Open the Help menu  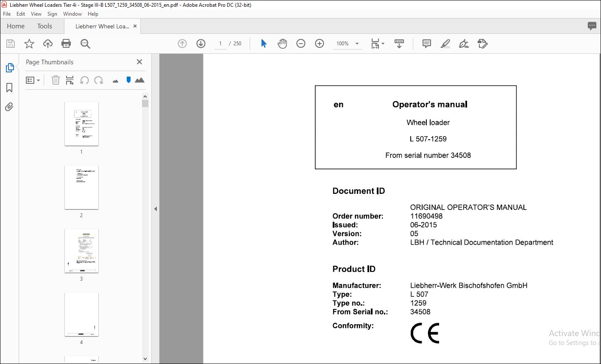pyautogui.click(x=93, y=14)
